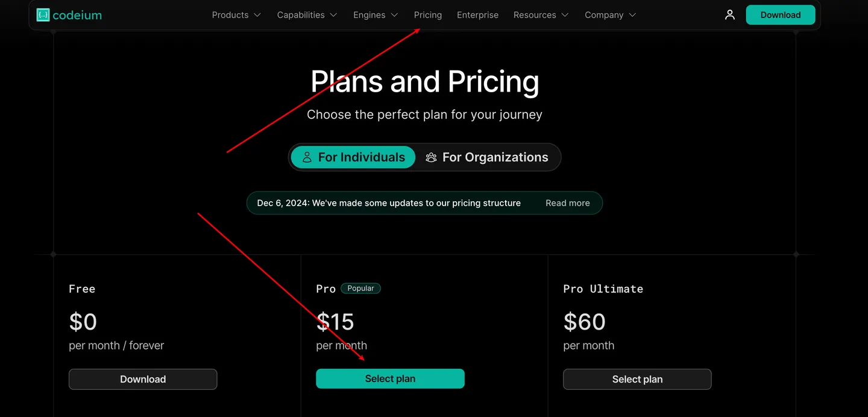Open the Engines dropdown
Image resolution: width=868 pixels, height=417 pixels.
[376, 15]
